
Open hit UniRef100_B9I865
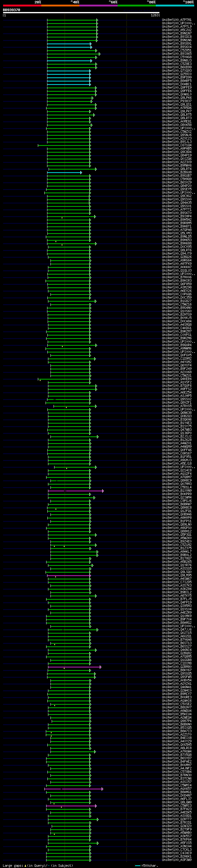point(177,54)
